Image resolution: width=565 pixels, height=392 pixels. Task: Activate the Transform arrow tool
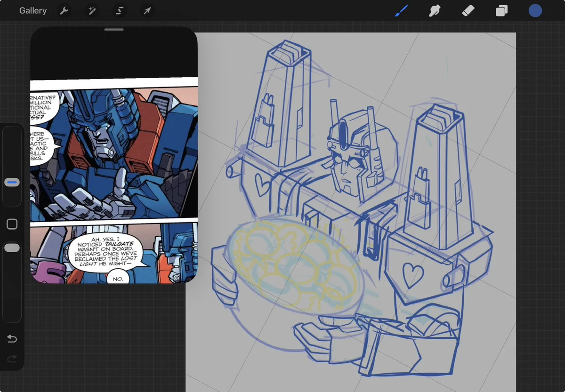pos(147,10)
